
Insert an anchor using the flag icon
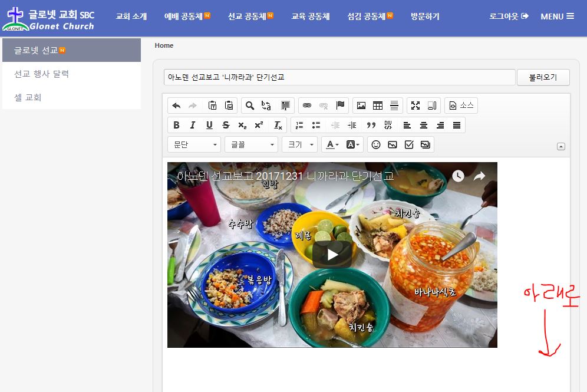coord(340,106)
